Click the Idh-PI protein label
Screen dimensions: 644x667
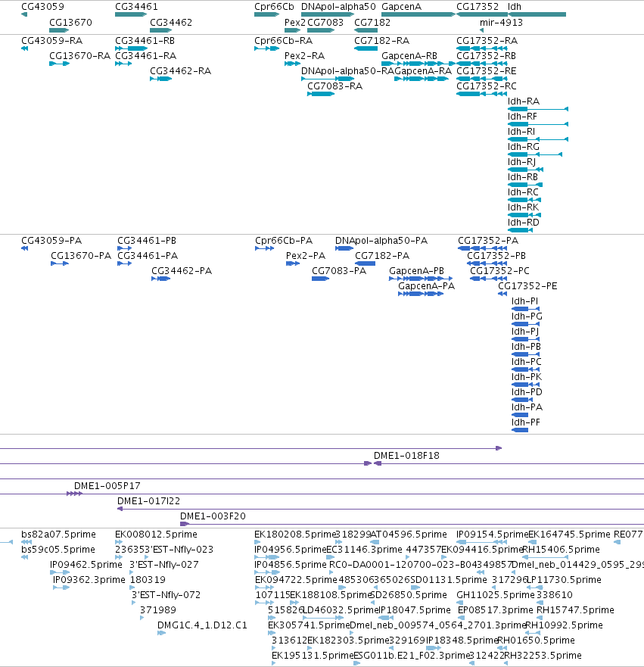pyautogui.click(x=524, y=301)
